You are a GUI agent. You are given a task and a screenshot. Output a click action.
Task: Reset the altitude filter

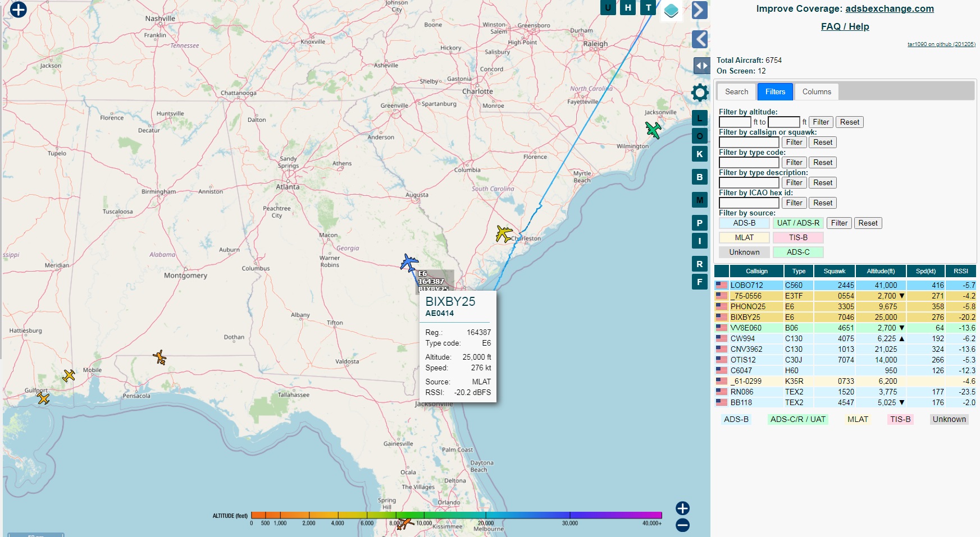(850, 122)
